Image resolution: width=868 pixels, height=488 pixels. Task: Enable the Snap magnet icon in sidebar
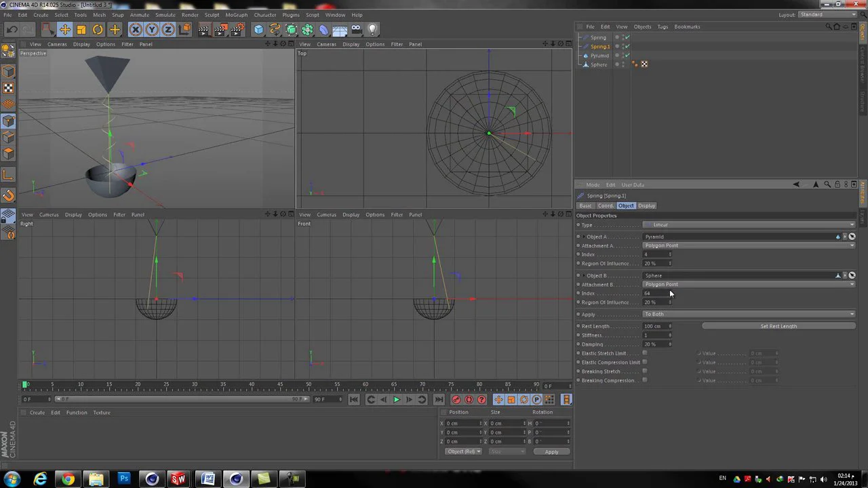8,196
